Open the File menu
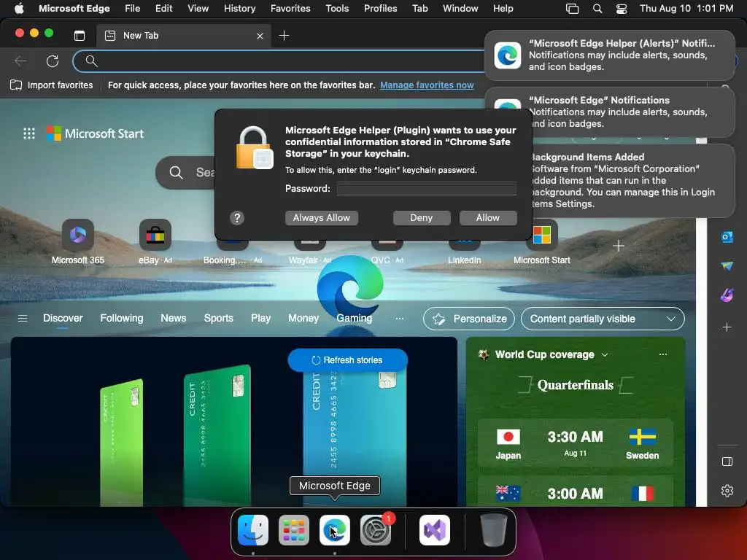This screenshot has height=560, width=747. [133, 8]
